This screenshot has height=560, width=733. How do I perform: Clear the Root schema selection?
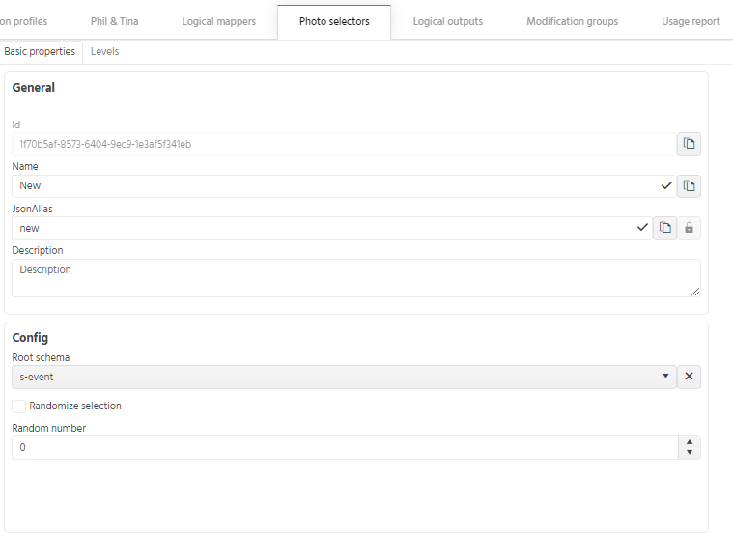(689, 377)
